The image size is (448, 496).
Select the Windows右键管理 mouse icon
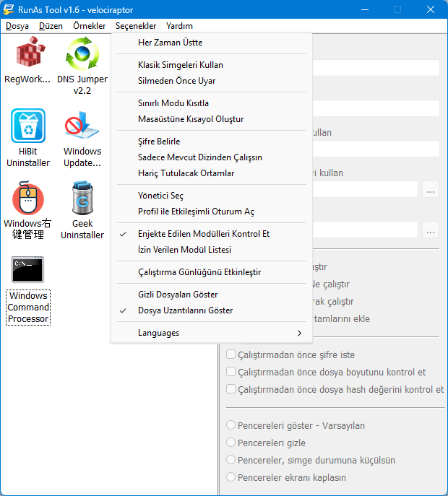pyautogui.click(x=28, y=198)
